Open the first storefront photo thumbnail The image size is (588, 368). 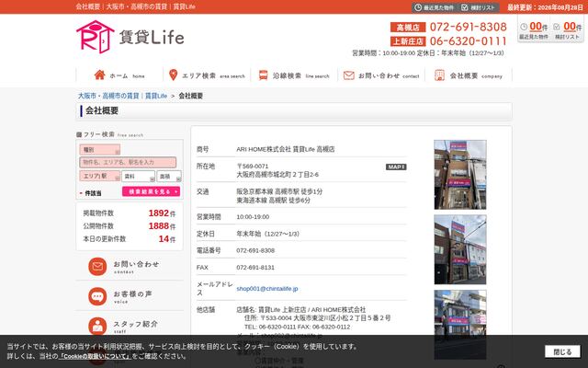click(x=460, y=175)
